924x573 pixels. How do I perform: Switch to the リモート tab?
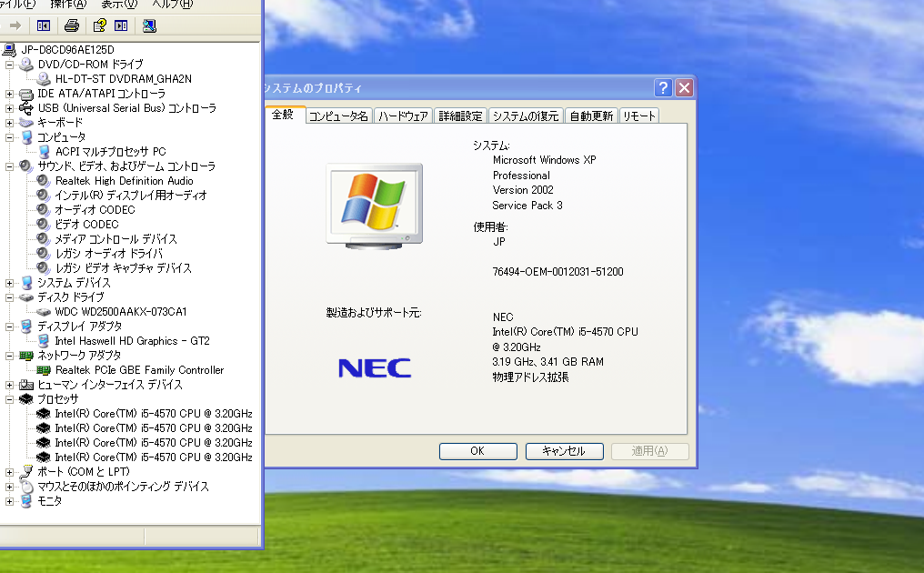pyautogui.click(x=638, y=116)
